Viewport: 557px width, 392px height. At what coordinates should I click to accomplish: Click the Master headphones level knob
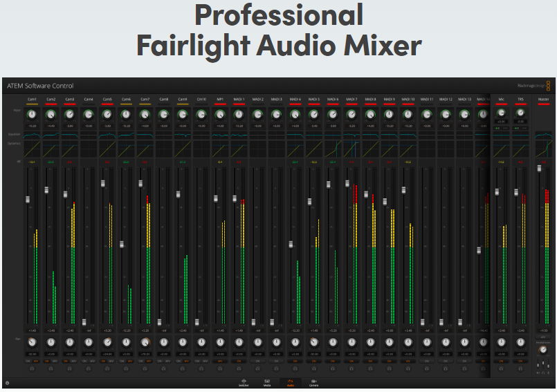click(542, 350)
